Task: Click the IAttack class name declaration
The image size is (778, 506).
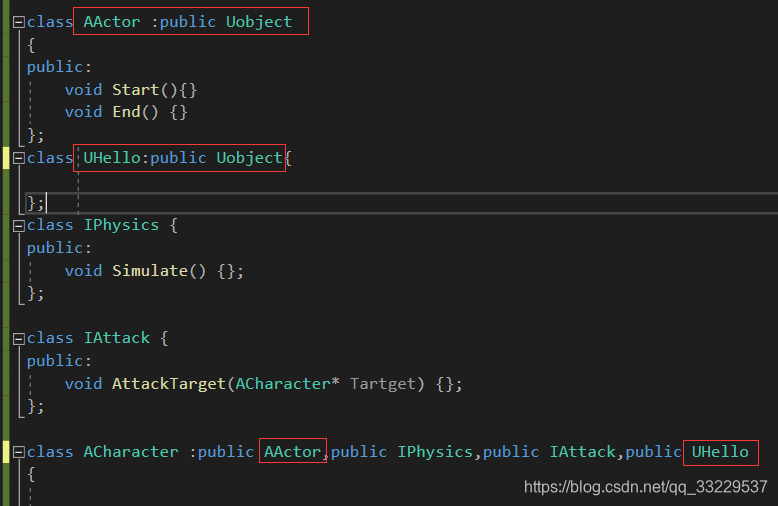Action: coord(117,338)
